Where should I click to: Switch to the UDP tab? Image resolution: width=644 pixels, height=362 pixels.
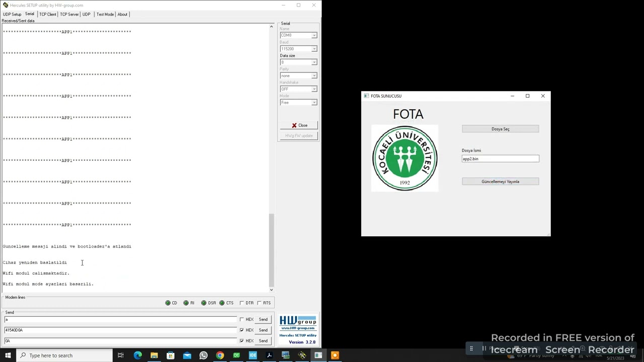click(x=87, y=14)
